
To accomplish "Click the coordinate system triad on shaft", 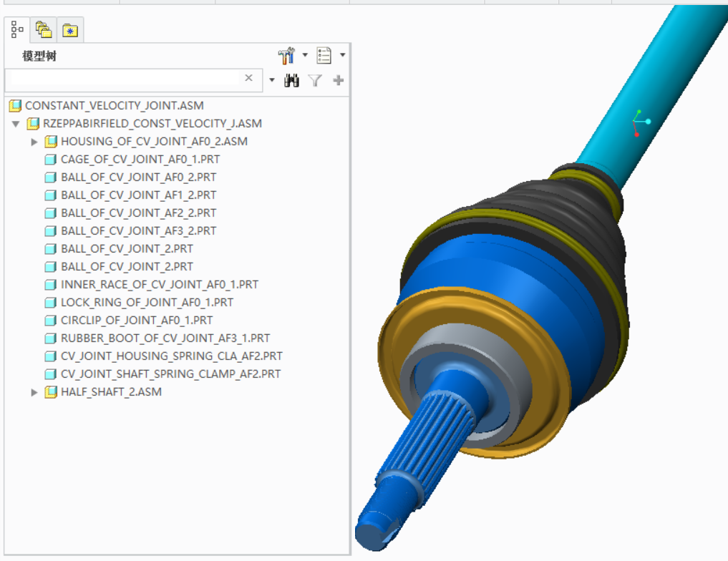I will point(640,123).
